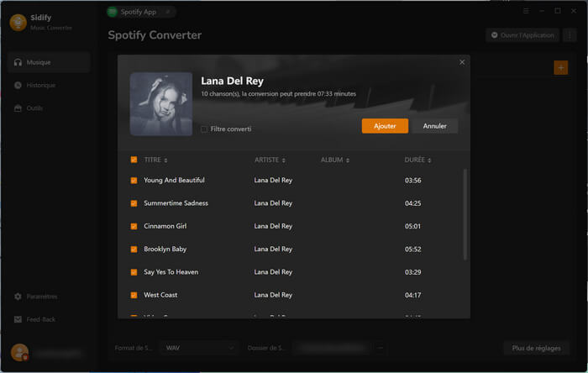Uncheck Cinnamon Girl track
This screenshot has height=373, width=588.
[x=134, y=226]
